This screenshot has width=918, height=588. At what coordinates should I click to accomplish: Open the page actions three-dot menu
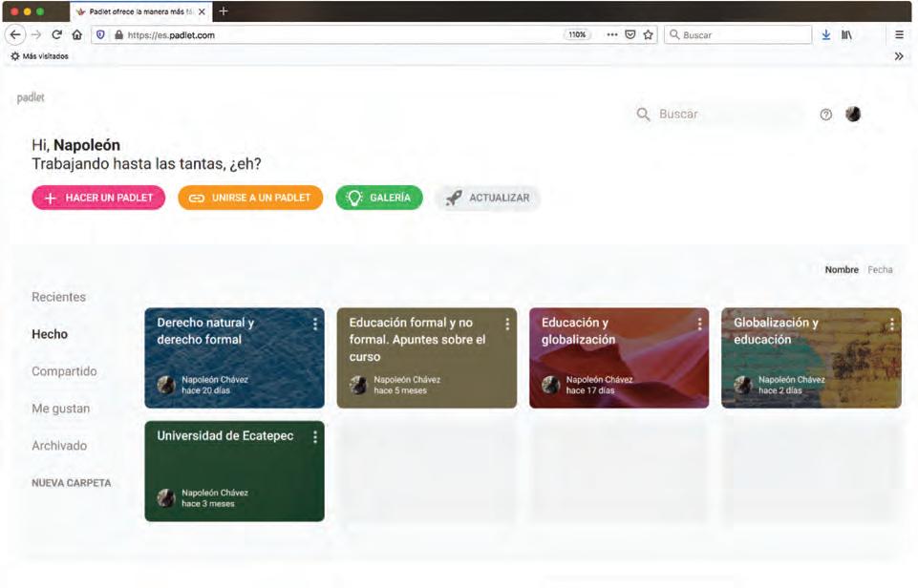(x=612, y=34)
